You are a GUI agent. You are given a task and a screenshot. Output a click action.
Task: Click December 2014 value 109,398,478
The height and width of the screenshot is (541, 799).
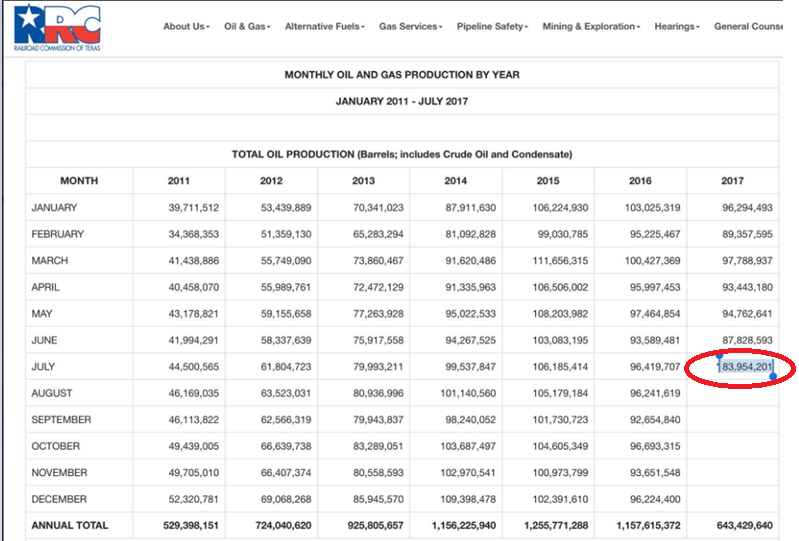pyautogui.click(x=468, y=499)
